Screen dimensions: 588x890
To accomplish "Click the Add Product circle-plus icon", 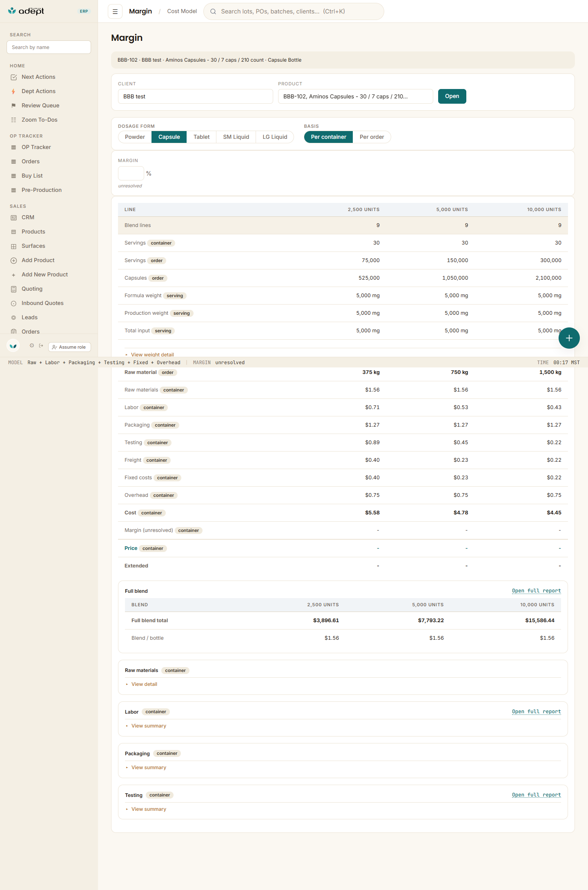I will click(14, 260).
